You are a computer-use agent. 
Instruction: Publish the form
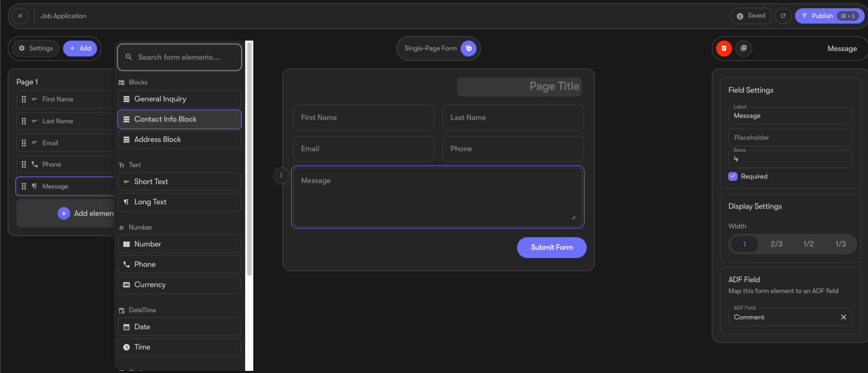(x=830, y=16)
